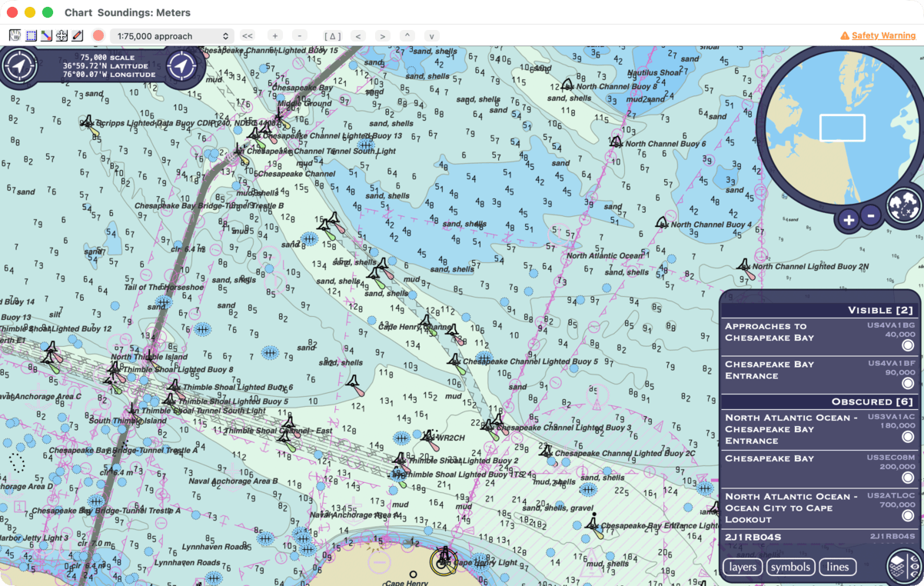Toggle Chesapeake Bay Entrance chart radio
This screenshot has width=924, height=586.
tap(908, 383)
